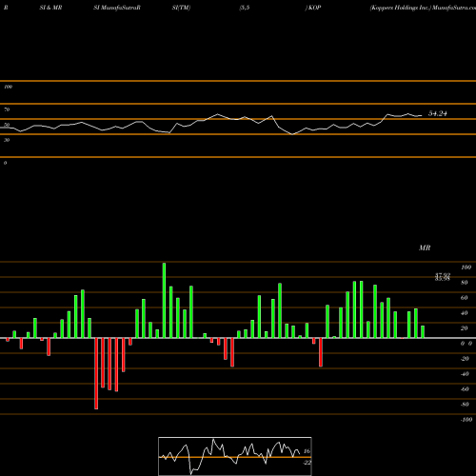Click the RSI axis label 100 on left
The image size is (476, 476).
coord(8,87)
